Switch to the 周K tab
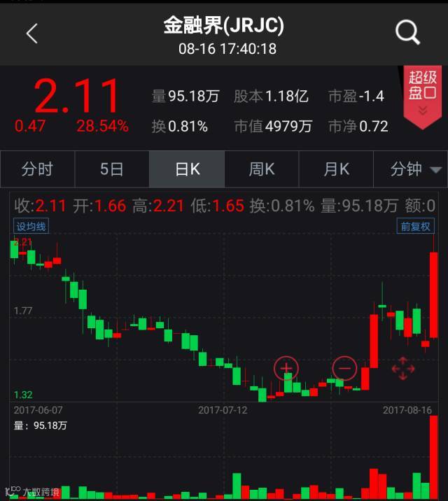The image size is (448, 501). (262, 169)
